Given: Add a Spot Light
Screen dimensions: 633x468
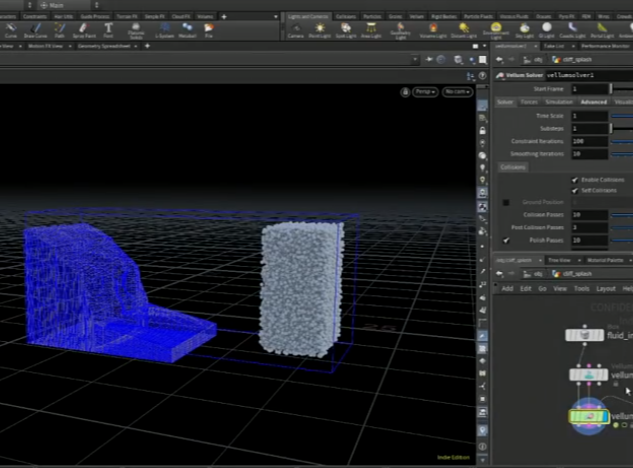Looking at the screenshot, I should [x=346, y=31].
